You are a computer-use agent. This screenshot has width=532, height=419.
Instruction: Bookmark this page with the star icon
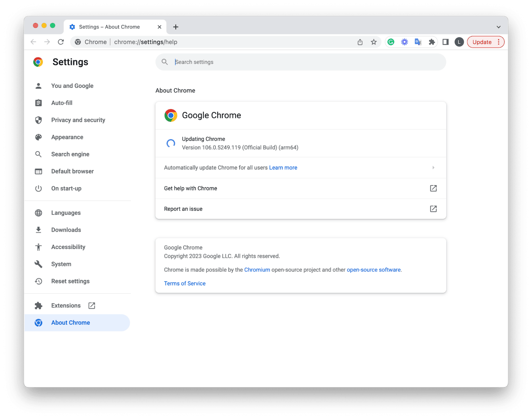point(374,42)
